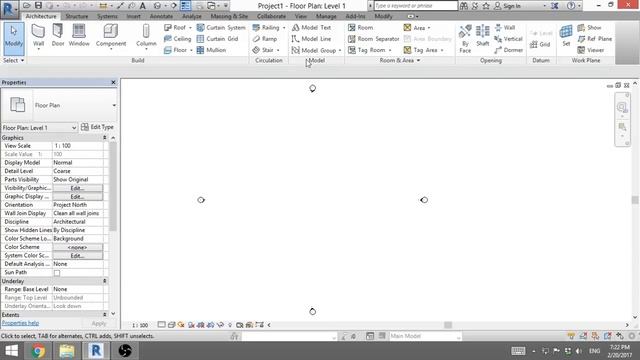This screenshot has width=640, height=360.
Task: Start the Ceiling tool
Action: [x=178, y=39]
